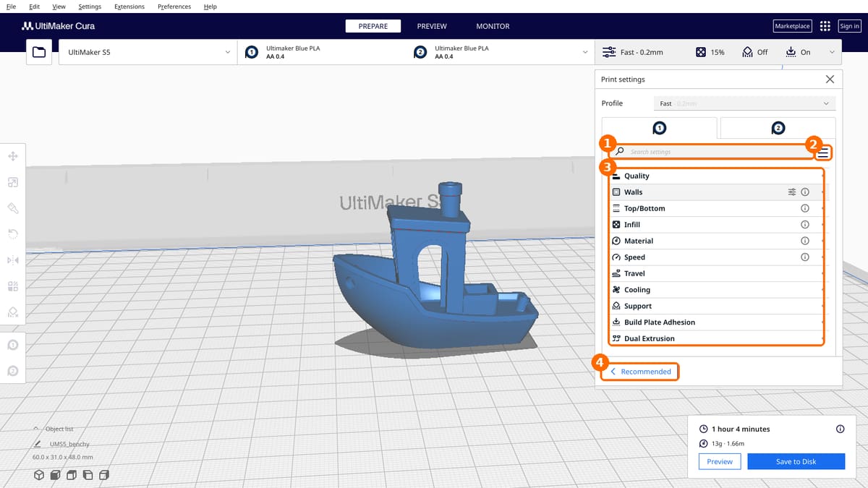Image resolution: width=868 pixels, height=488 pixels.
Task: Open the Per Model Settings tool
Action: (x=13, y=286)
